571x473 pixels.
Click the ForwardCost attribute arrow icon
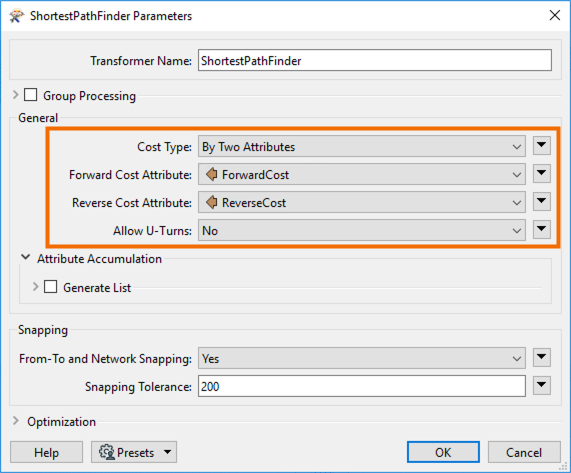[x=212, y=174]
